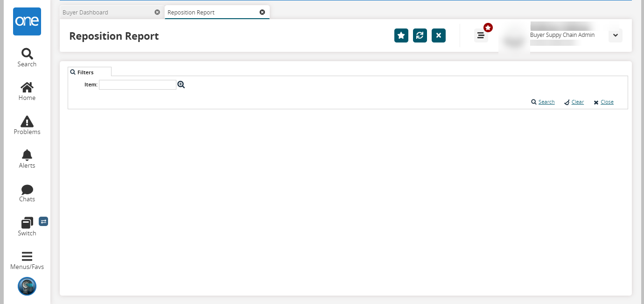Image resolution: width=644 pixels, height=304 pixels.
Task: Close the Reposition Report tab
Action: (x=262, y=12)
